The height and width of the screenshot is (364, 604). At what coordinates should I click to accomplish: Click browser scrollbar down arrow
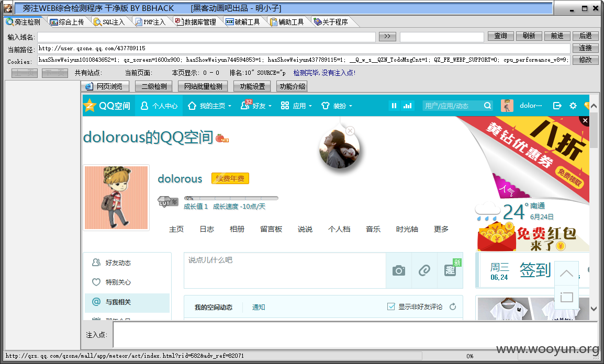[594, 309]
